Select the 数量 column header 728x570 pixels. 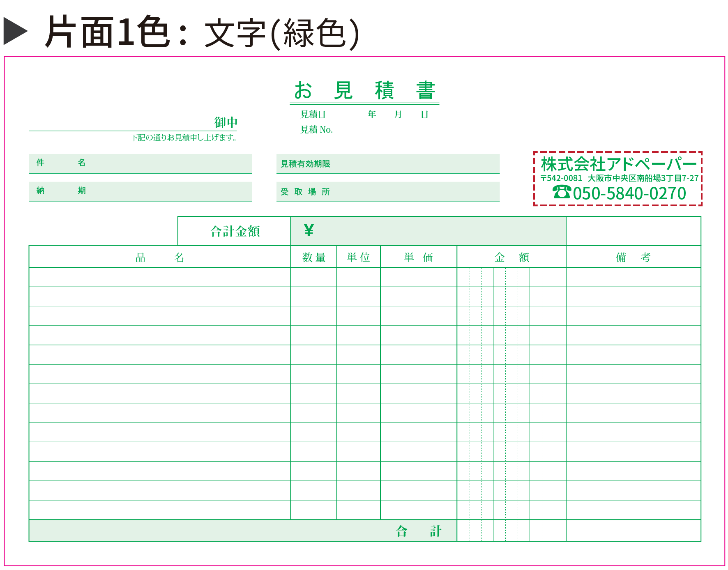pyautogui.click(x=314, y=257)
